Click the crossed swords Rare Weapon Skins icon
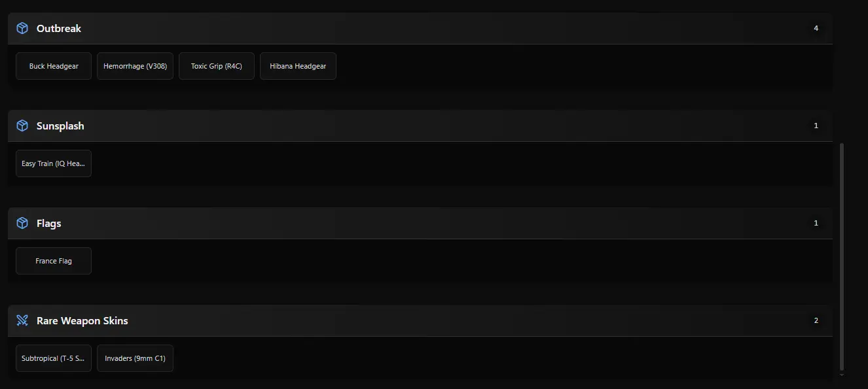 point(22,320)
